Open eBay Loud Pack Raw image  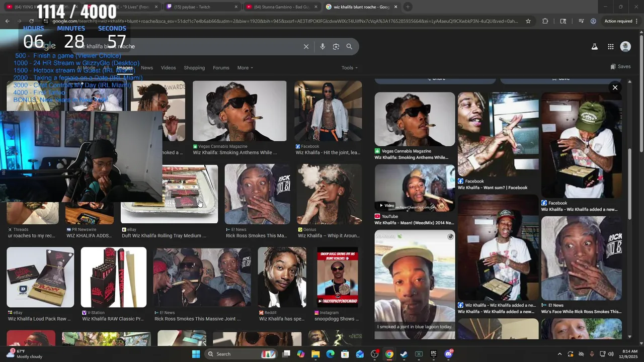tap(40, 277)
